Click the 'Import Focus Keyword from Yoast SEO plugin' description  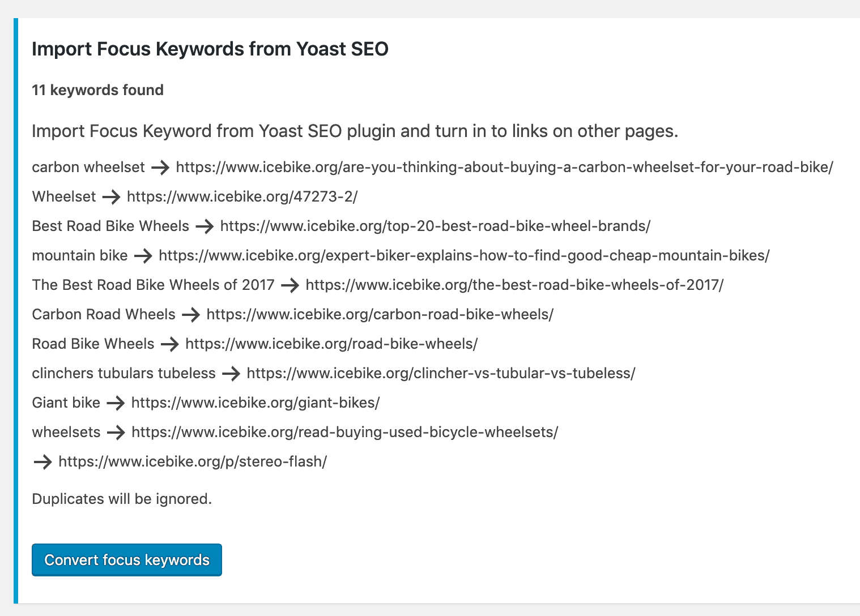pos(355,131)
